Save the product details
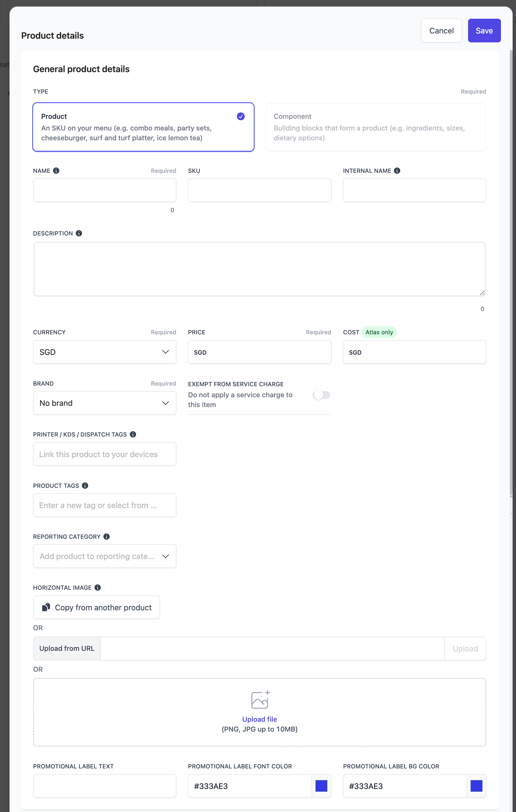516x812 pixels. [484, 30]
